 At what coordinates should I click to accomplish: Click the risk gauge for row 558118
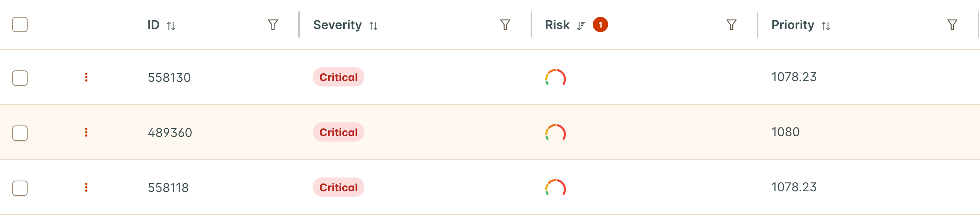[x=556, y=187]
